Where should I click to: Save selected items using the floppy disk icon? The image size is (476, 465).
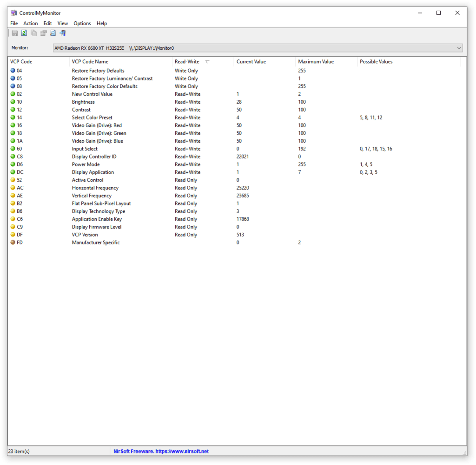[x=15, y=33]
